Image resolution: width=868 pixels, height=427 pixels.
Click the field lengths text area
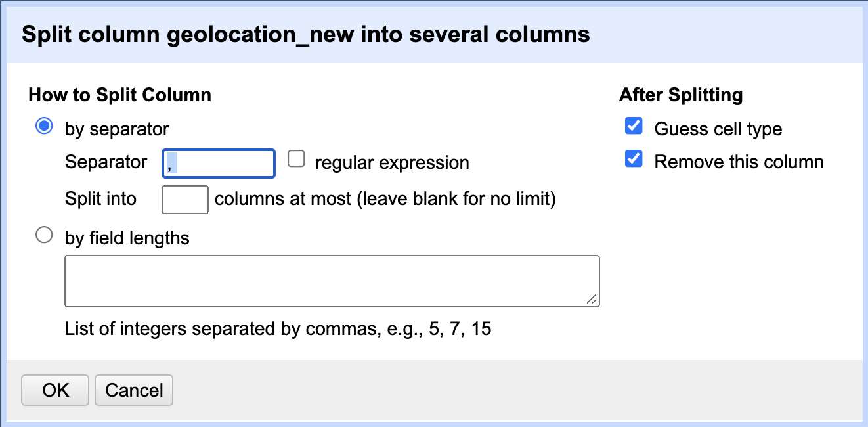click(332, 281)
